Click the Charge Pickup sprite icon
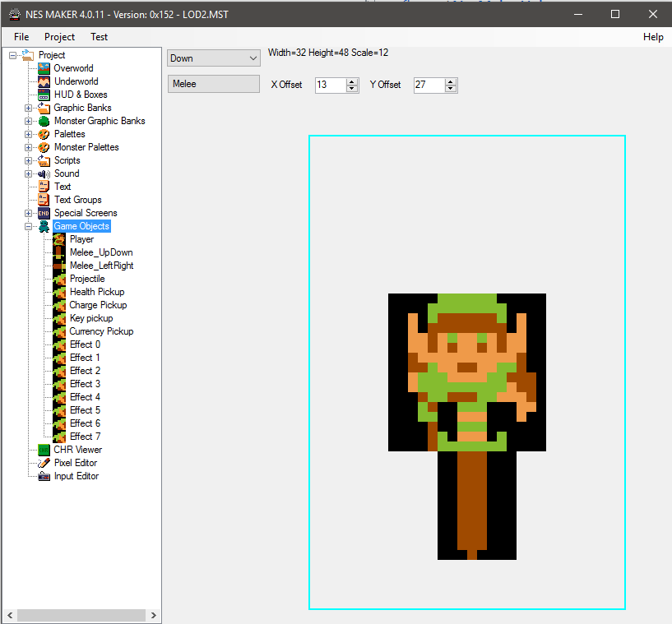Image resolution: width=672 pixels, height=624 pixels. tap(59, 305)
